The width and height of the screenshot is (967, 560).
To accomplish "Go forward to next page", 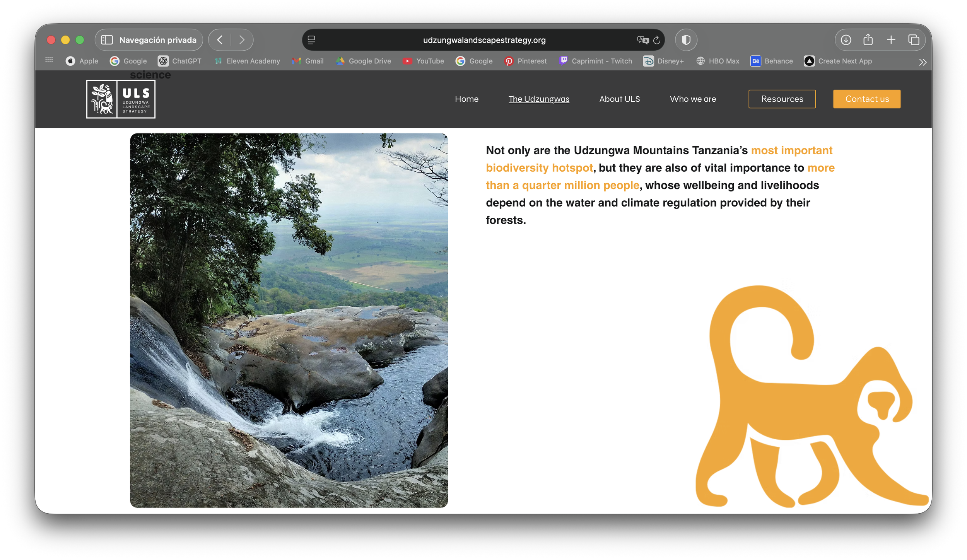I will click(x=242, y=40).
